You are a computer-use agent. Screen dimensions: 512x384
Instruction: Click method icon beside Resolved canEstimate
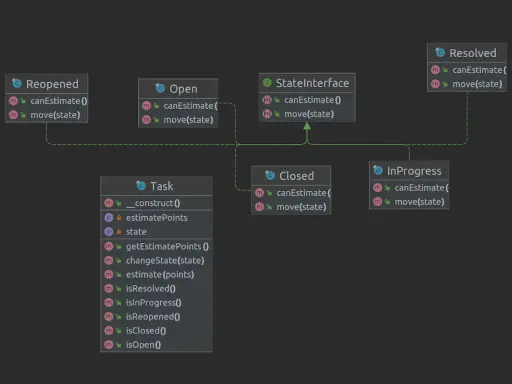tap(436, 70)
